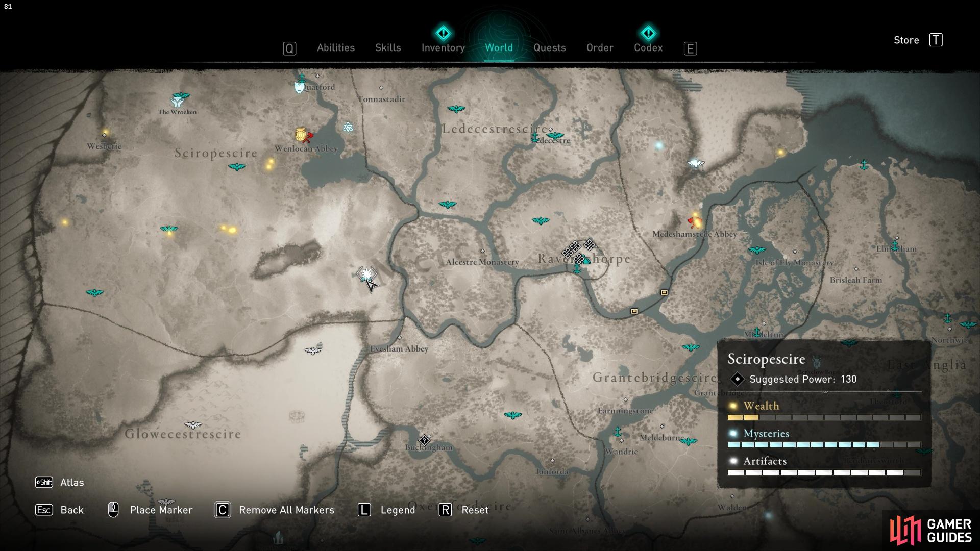Open the Atlas
This screenshot has width=980, height=551.
click(72, 482)
